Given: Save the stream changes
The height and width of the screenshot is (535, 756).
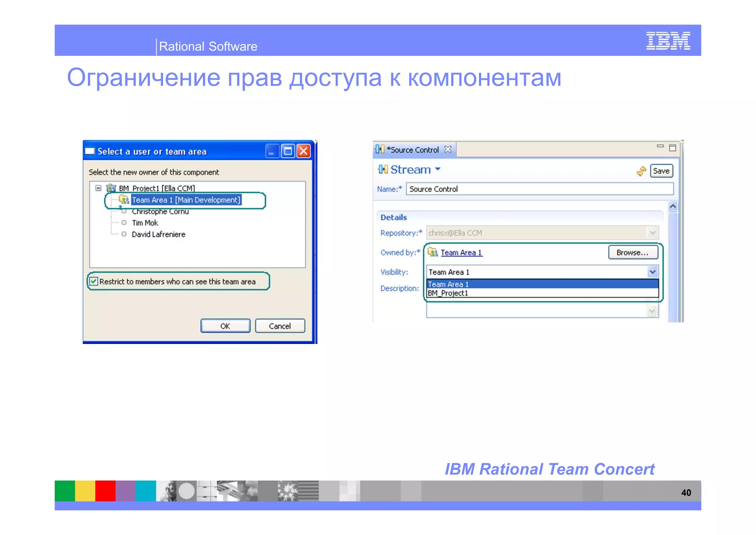Looking at the screenshot, I should 661,171.
